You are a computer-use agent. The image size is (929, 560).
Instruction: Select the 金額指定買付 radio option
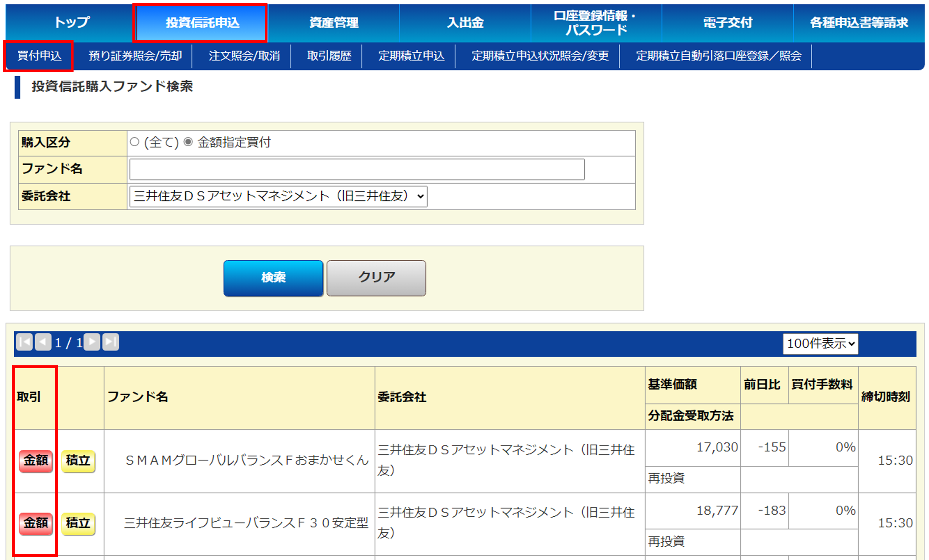188,142
